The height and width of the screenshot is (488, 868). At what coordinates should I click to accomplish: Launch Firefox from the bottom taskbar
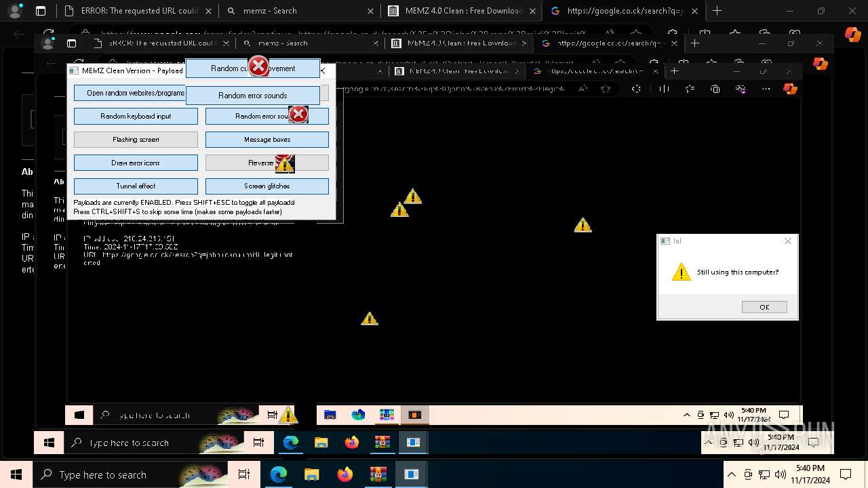tap(345, 474)
